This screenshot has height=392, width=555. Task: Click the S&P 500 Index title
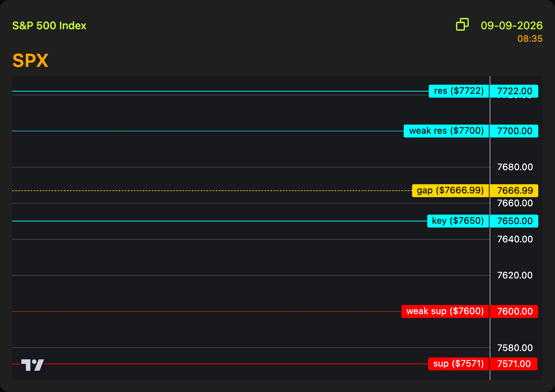point(49,25)
